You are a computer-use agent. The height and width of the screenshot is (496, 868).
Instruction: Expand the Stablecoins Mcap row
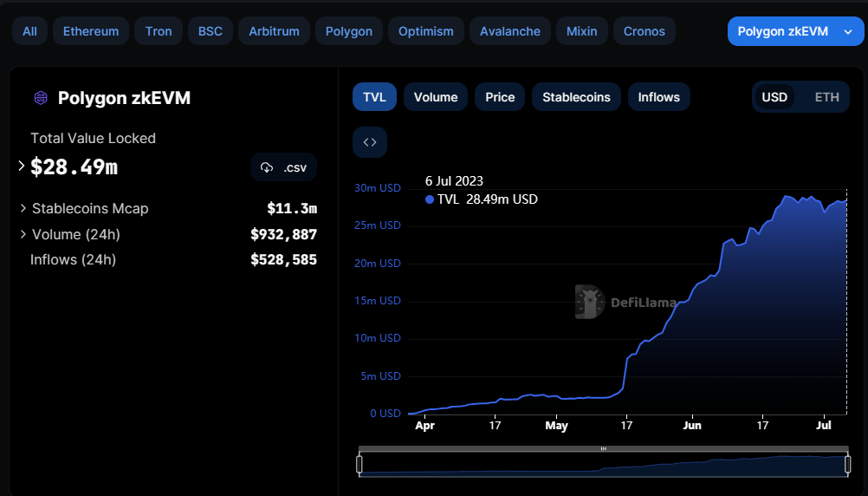23,208
